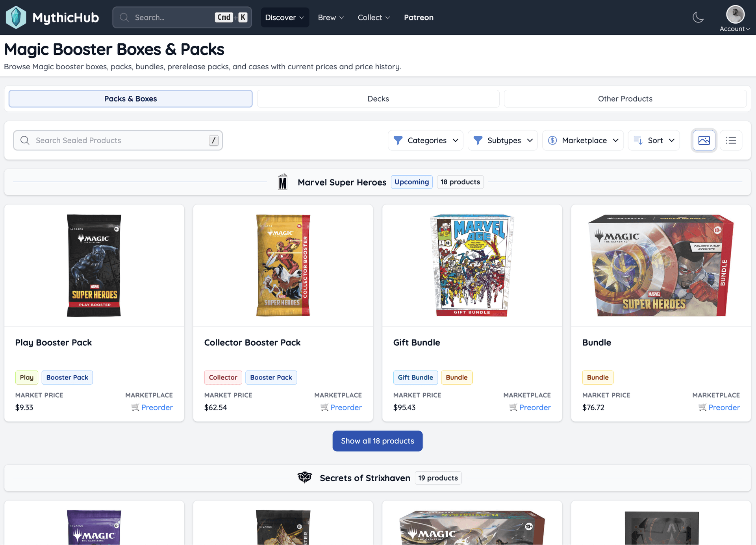Open the Collect menu
This screenshot has height=545, width=756.
point(374,17)
